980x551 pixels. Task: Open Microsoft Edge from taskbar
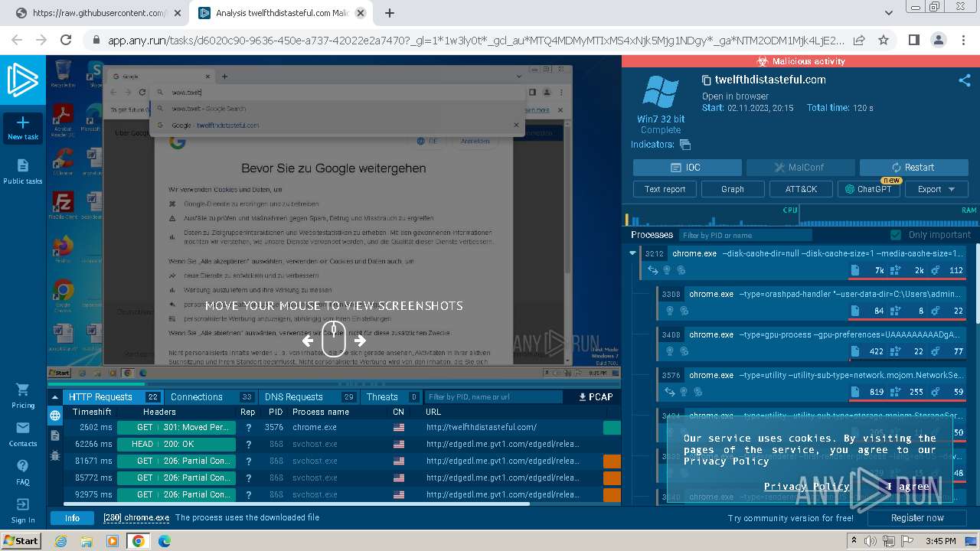(x=165, y=541)
